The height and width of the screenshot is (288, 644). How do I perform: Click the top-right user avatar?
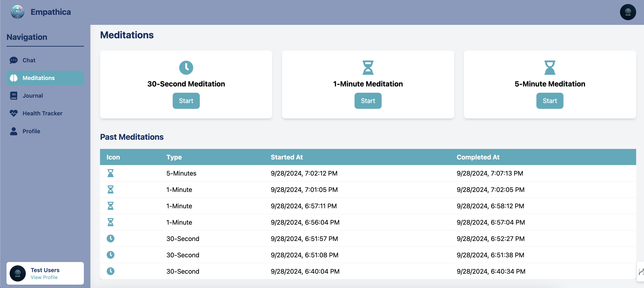pos(627,12)
